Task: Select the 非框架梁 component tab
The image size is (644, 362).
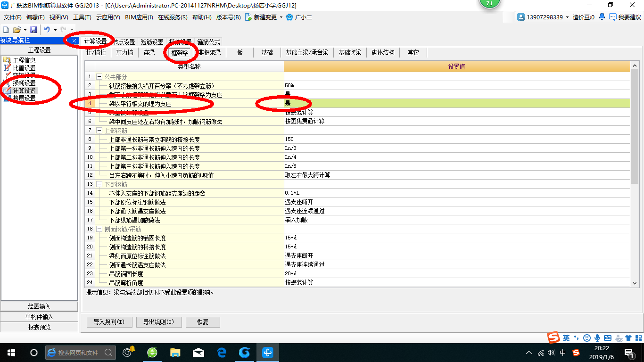Action: [x=210, y=52]
